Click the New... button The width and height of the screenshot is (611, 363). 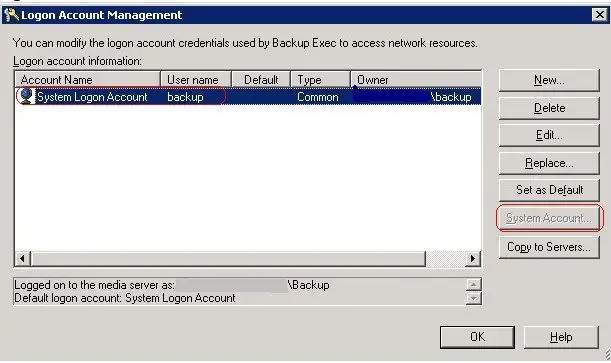tap(549, 80)
